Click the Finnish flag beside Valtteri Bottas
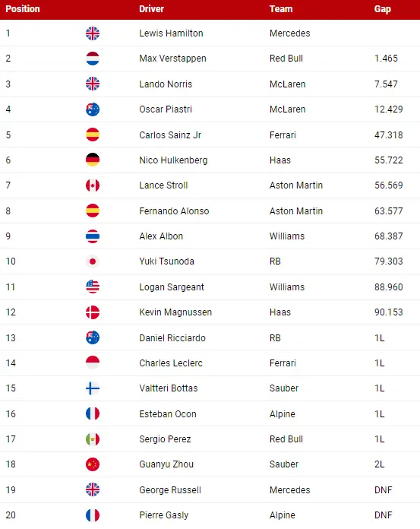Viewport: 420px width, 529px height. click(x=93, y=388)
